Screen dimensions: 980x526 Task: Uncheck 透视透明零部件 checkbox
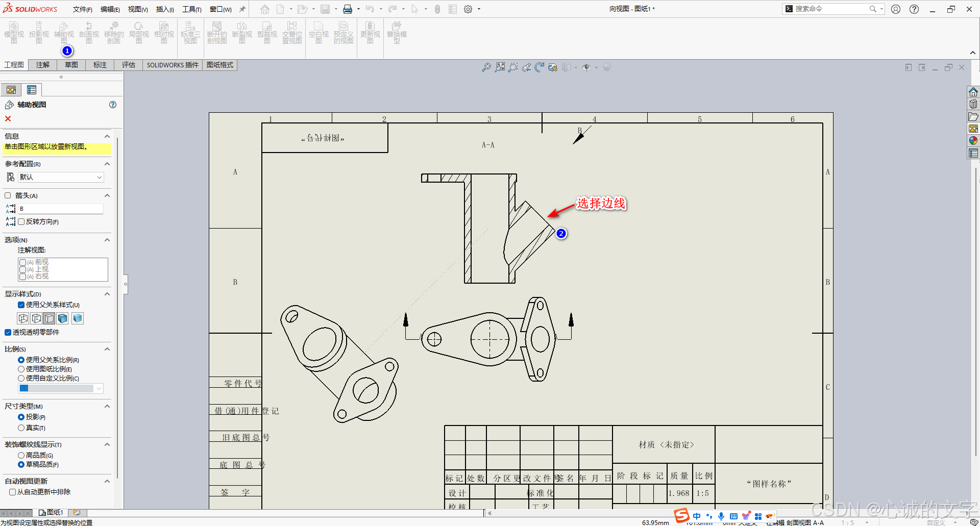click(x=8, y=332)
